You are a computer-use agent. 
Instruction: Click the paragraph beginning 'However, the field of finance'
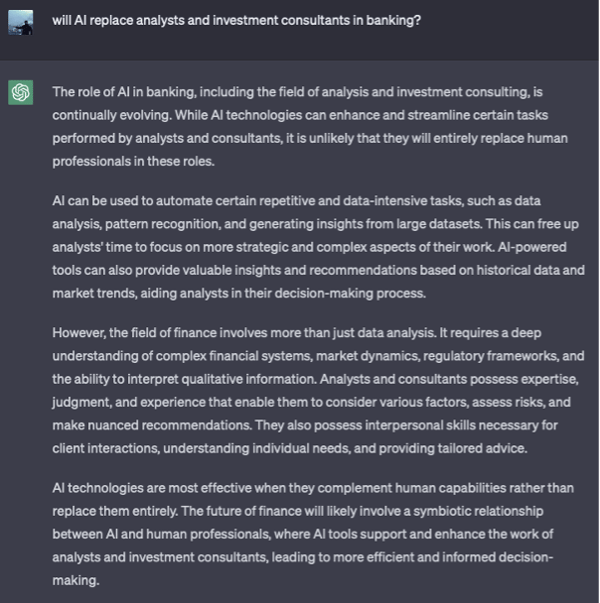coord(318,390)
